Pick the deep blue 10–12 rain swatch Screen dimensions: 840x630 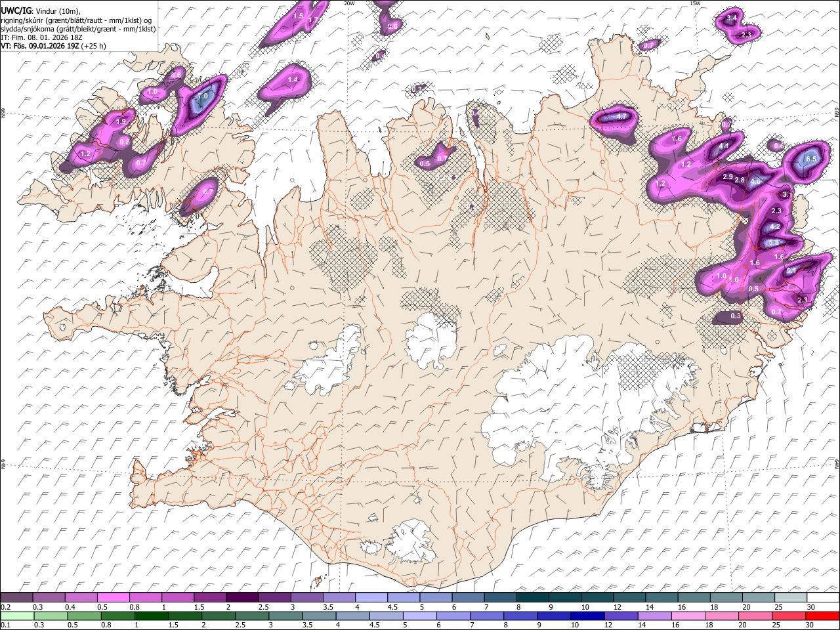coord(588,616)
